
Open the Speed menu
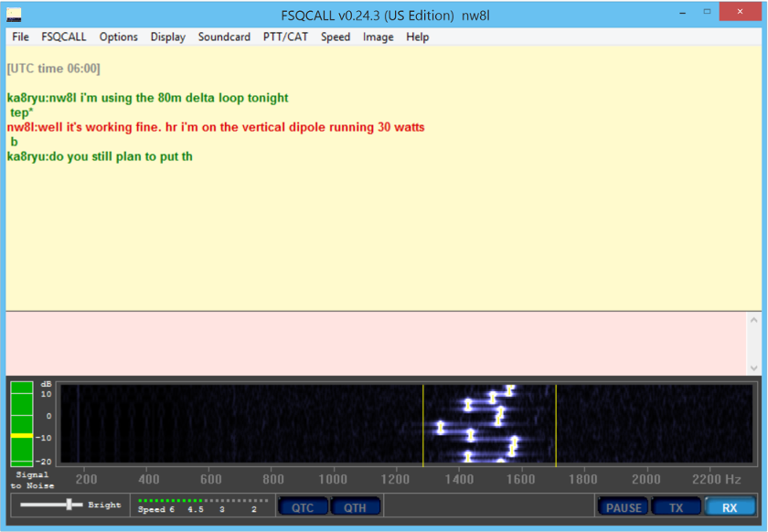(336, 37)
